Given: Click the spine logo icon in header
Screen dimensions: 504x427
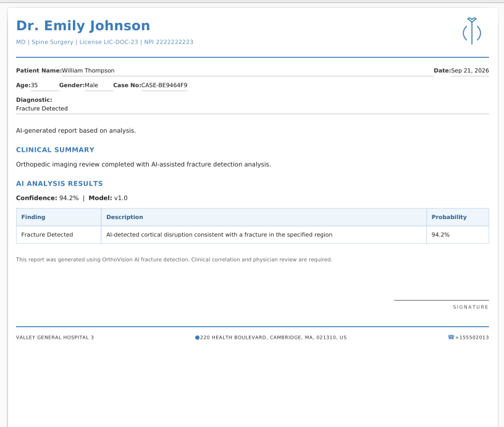Looking at the screenshot, I should (x=471, y=31).
